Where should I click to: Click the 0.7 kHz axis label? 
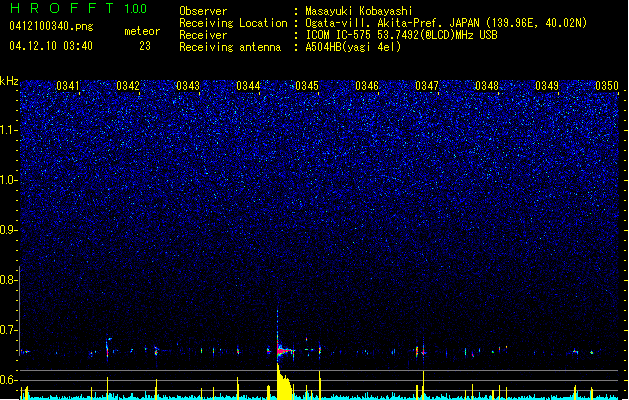point(8,330)
